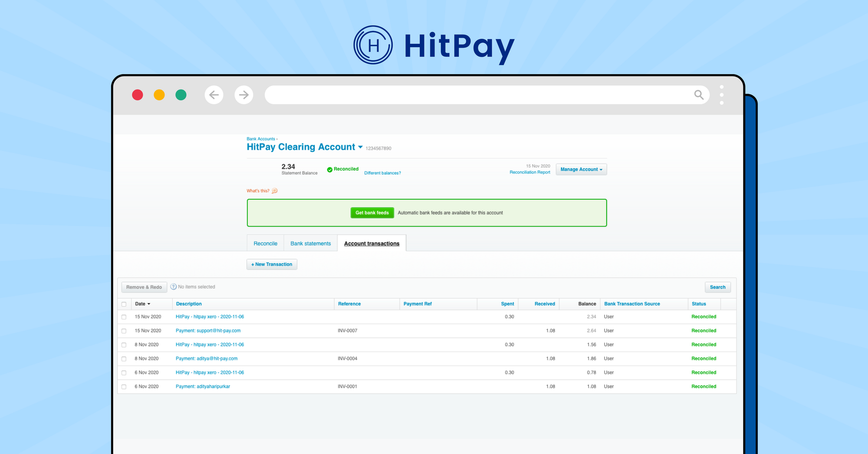This screenshot has height=454, width=868.
Task: Tick the checkbox for the 8 Nov 2020 HitPay row
Action: click(x=124, y=345)
